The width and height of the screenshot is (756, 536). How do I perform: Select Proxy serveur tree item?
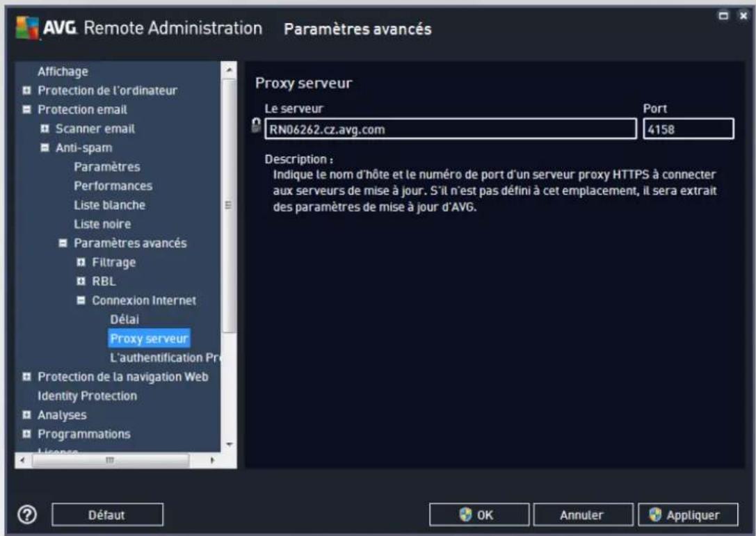click(x=149, y=339)
